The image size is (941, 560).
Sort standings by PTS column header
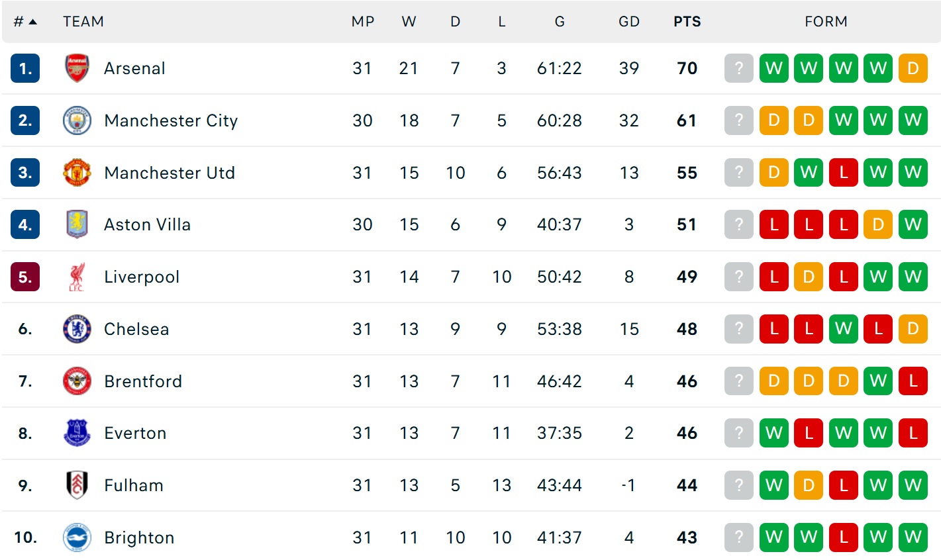(687, 22)
